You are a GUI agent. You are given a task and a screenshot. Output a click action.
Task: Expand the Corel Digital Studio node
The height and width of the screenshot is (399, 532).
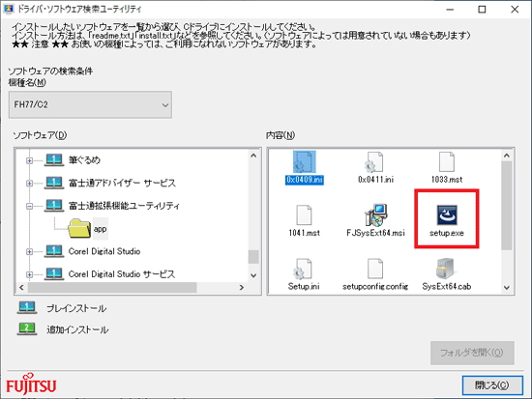click(x=30, y=251)
